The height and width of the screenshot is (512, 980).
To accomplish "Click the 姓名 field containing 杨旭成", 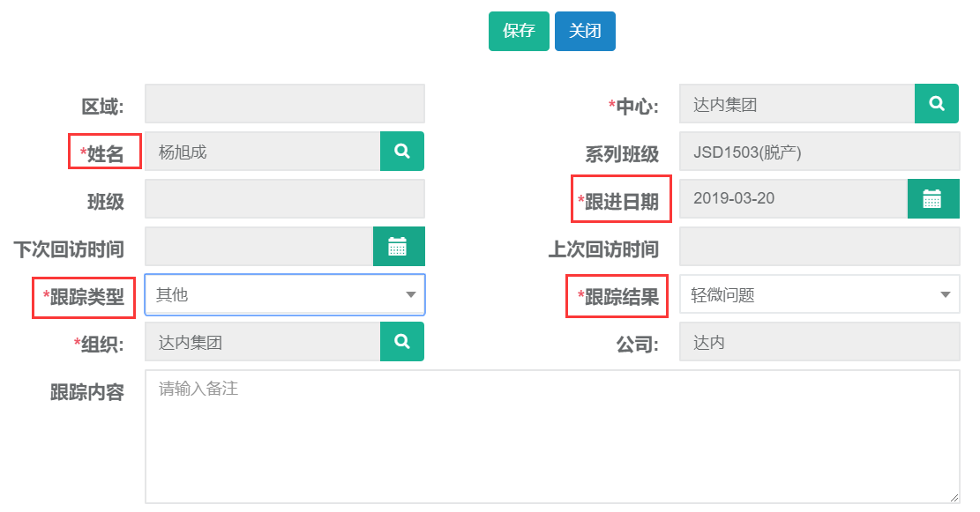I will coord(262,152).
